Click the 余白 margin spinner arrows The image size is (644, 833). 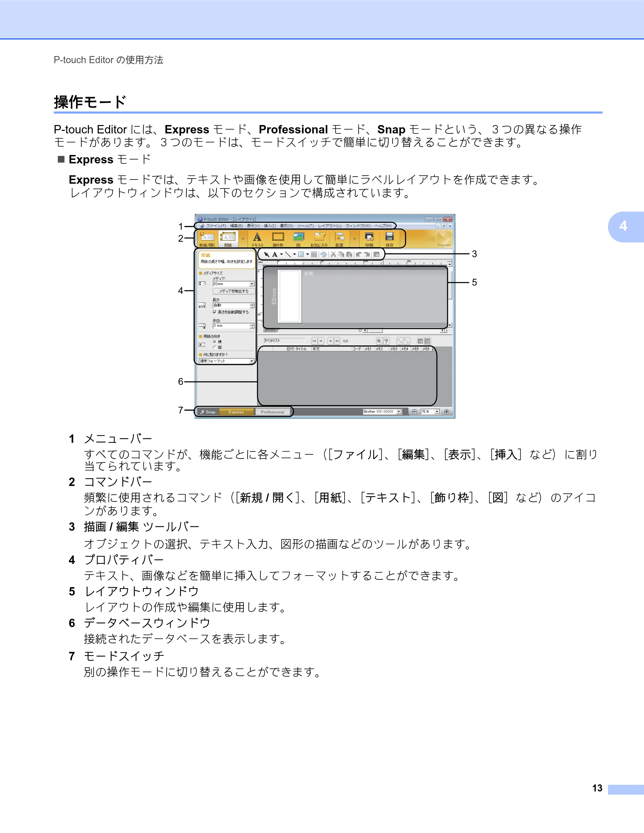click(252, 326)
